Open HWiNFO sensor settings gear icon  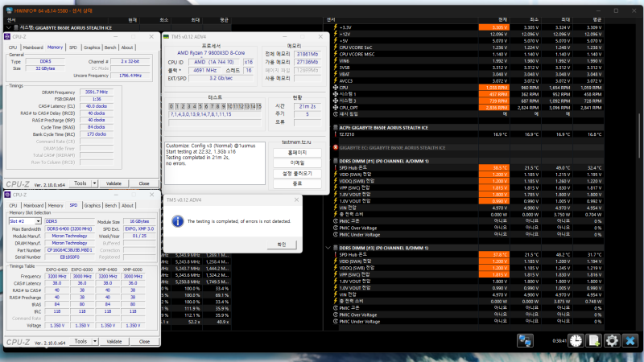[612, 340]
